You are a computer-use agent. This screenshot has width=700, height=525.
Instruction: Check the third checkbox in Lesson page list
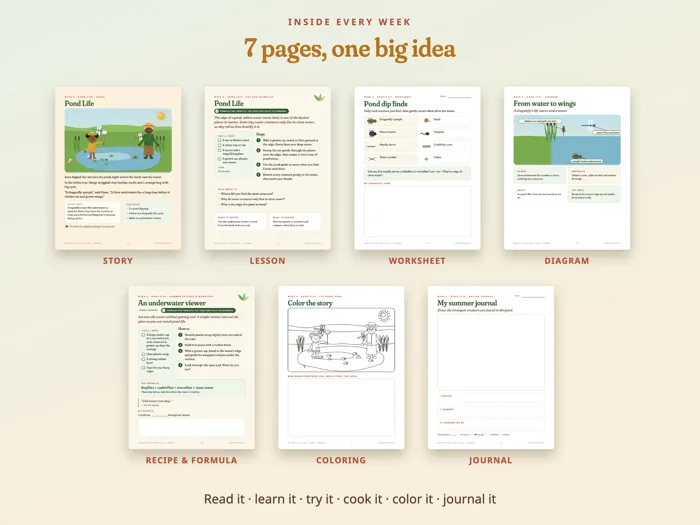pyautogui.click(x=219, y=151)
